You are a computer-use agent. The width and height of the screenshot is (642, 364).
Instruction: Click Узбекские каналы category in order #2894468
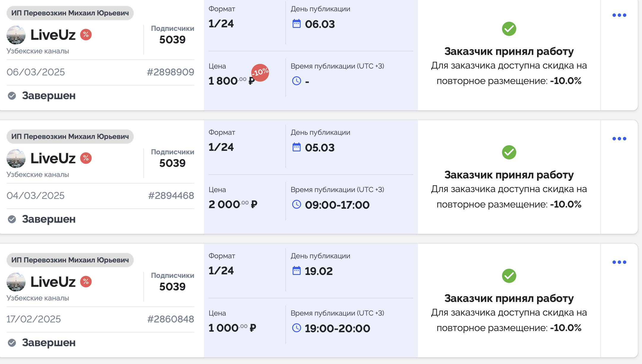click(38, 175)
